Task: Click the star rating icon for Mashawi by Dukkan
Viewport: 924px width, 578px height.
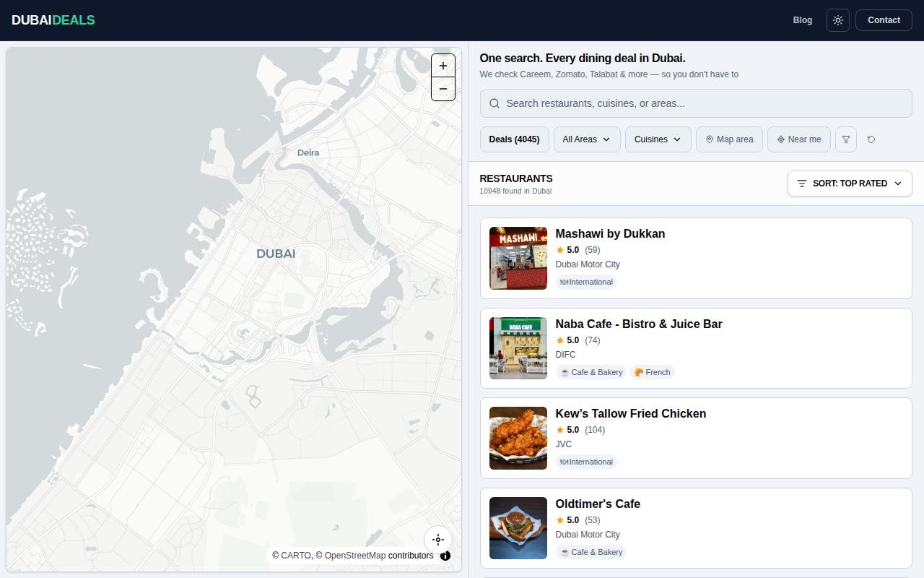Action: pos(559,250)
